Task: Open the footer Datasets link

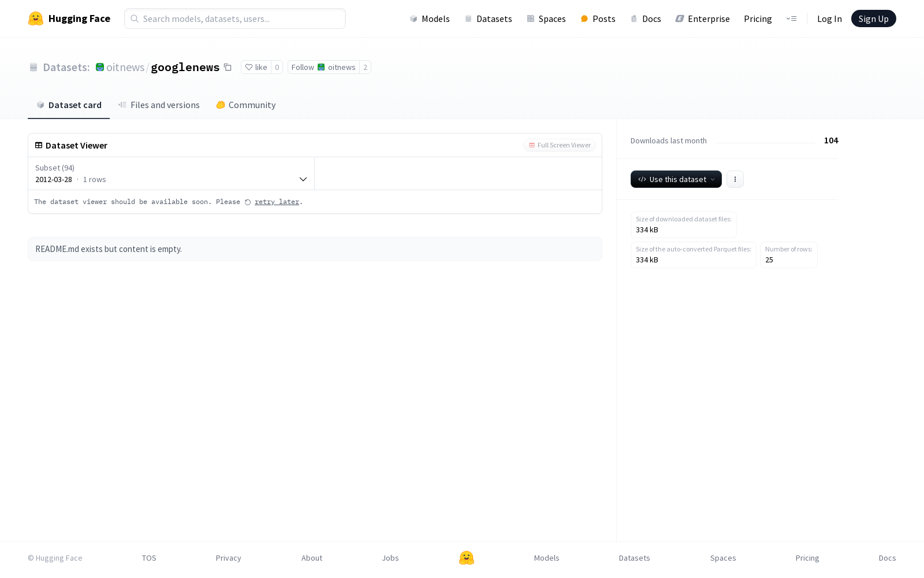Action: tap(635, 558)
